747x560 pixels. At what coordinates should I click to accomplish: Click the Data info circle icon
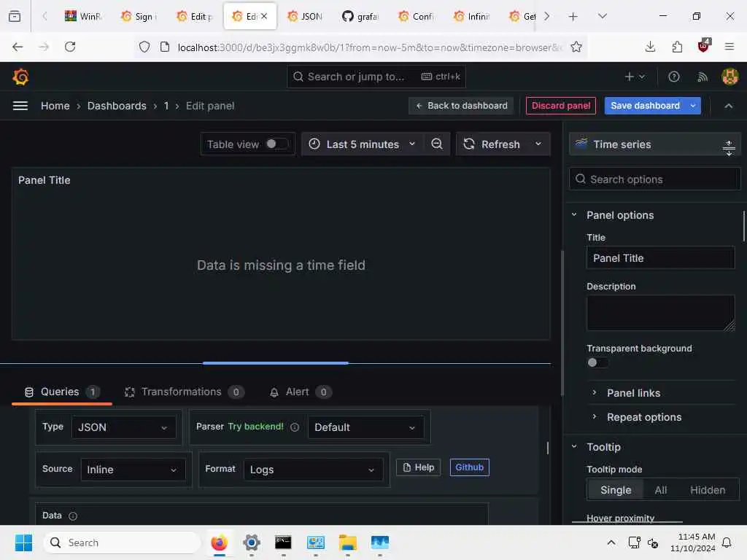click(x=73, y=516)
